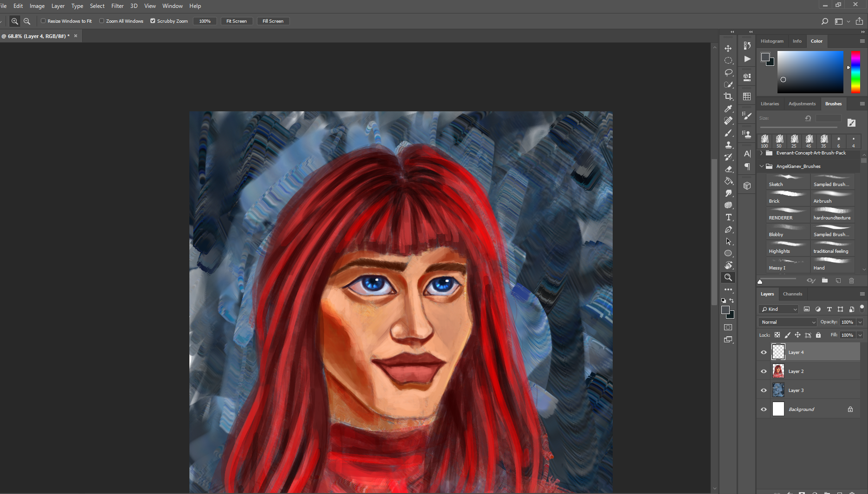
Task: Click the Fit Screen button
Action: 236,21
